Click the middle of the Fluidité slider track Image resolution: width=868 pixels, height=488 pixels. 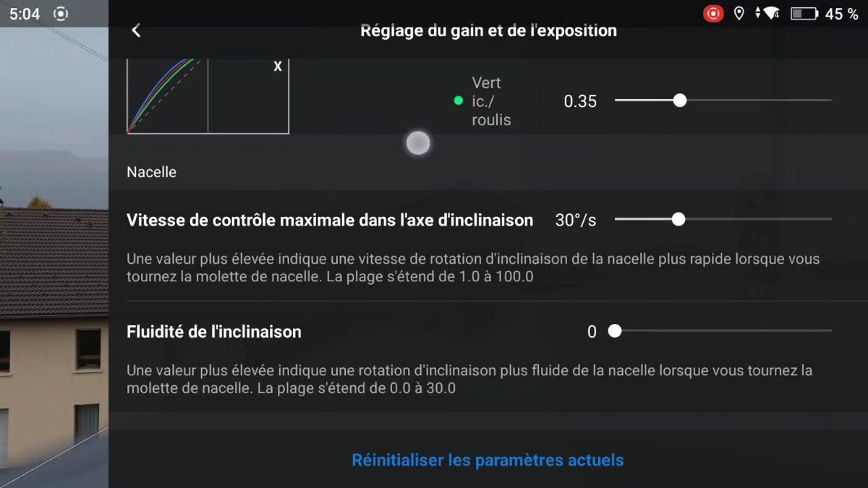(x=723, y=331)
